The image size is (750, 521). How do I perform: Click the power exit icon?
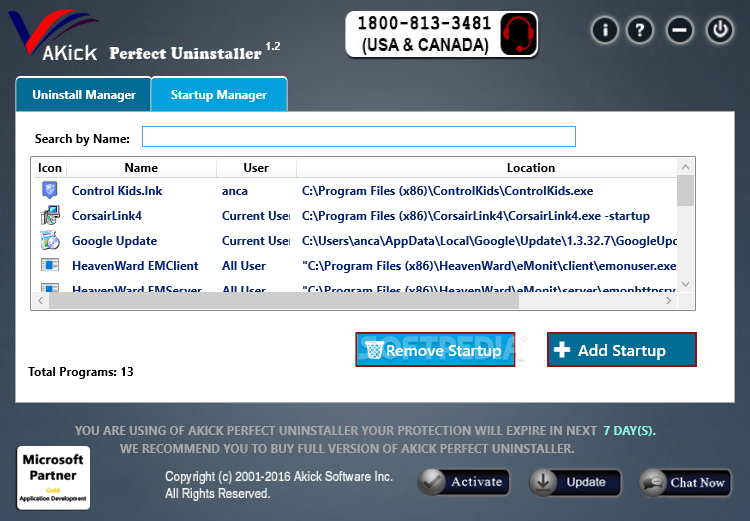(x=720, y=30)
